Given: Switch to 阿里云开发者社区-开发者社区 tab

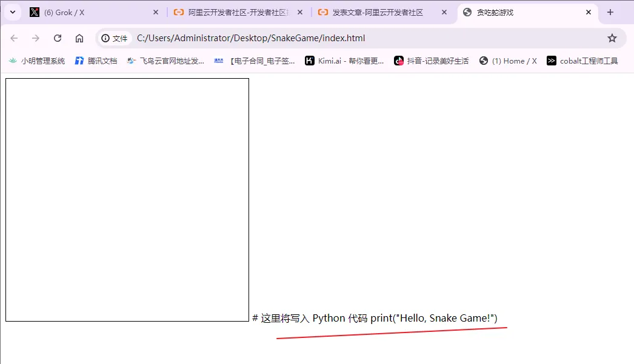Looking at the screenshot, I should 238,13.
